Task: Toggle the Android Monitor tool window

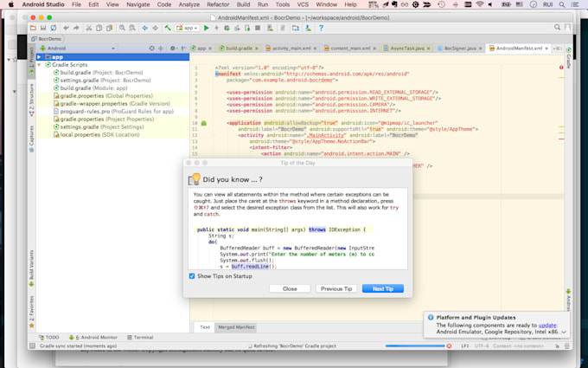Action: coord(93,337)
